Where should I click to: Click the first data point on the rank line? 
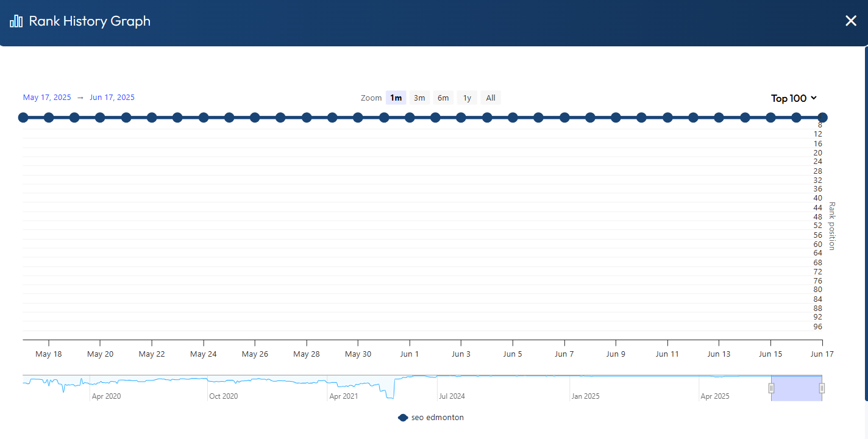click(x=23, y=117)
